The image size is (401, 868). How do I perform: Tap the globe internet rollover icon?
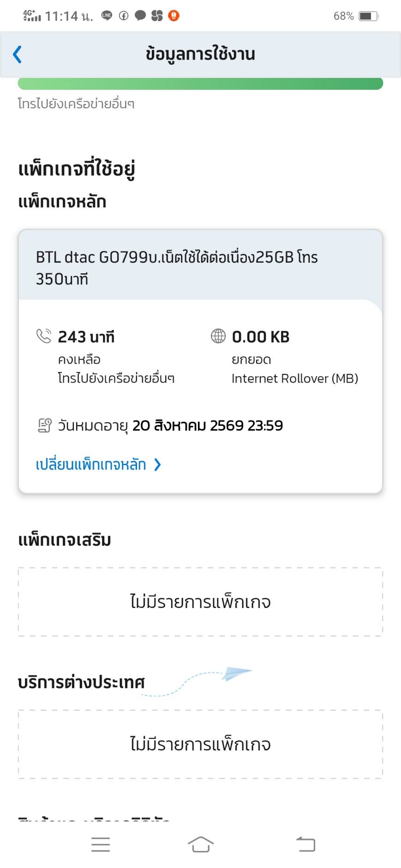pos(218,336)
